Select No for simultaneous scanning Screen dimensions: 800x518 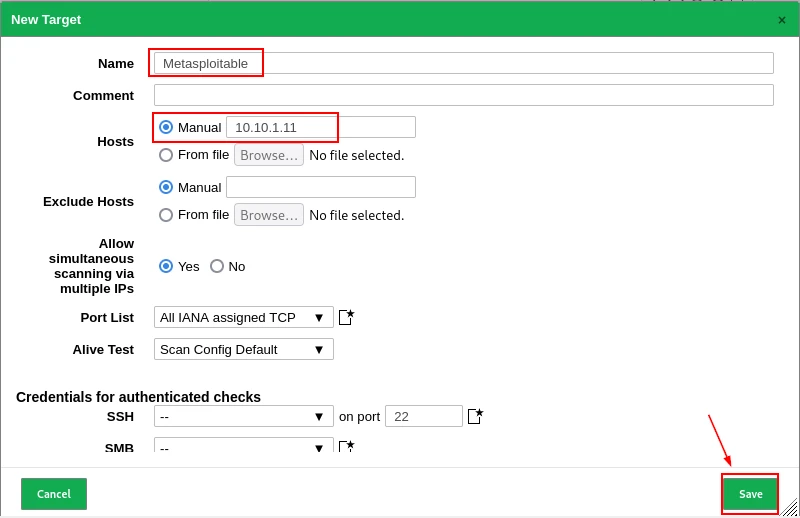pos(217,266)
